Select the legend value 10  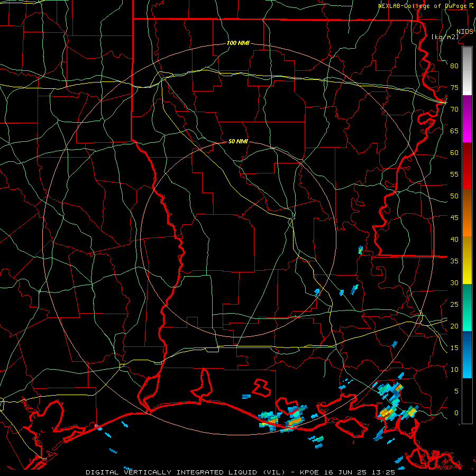tap(454, 370)
